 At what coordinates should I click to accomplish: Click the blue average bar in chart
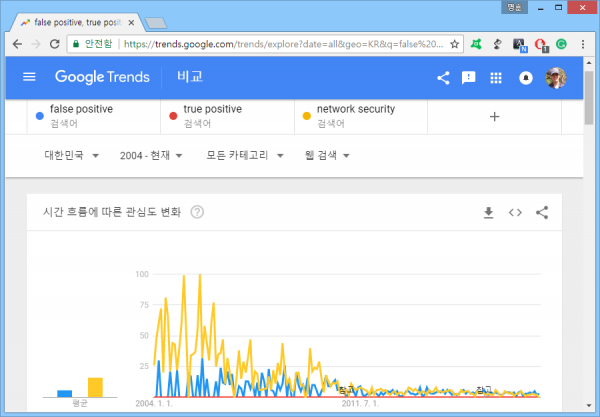pos(64,393)
